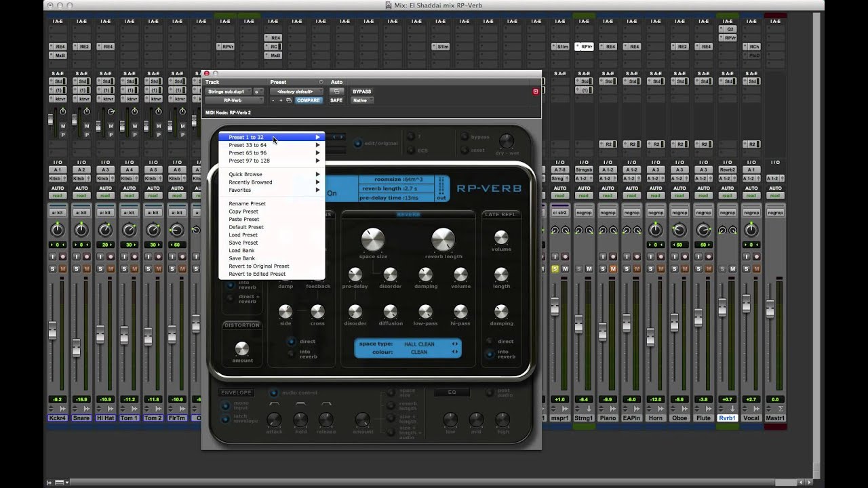Image resolution: width=868 pixels, height=488 pixels.
Task: Change space type with HALL CLEAN arrows
Action: (x=456, y=344)
